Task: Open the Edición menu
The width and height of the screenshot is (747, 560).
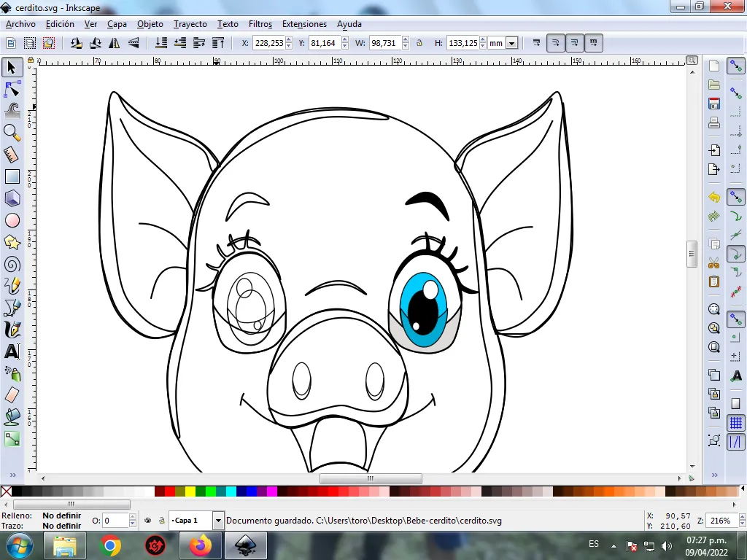Action: pos(60,24)
